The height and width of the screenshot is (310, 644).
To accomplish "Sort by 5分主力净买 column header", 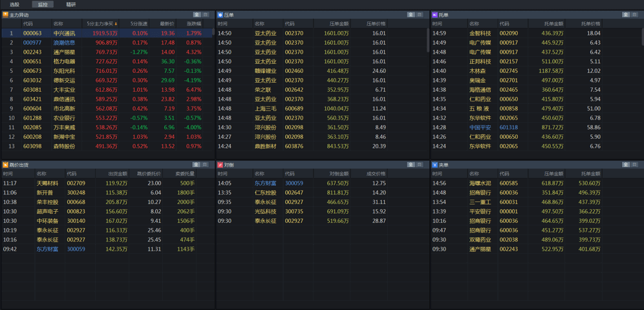I will (x=100, y=24).
